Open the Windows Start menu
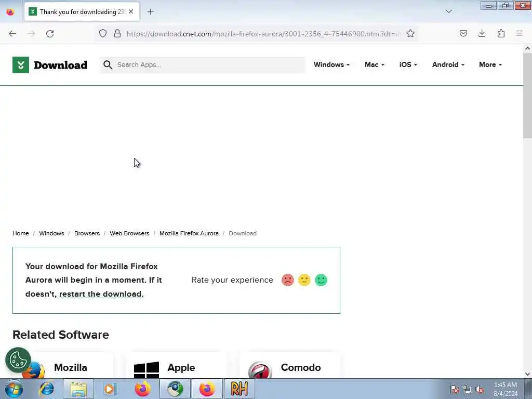The height and width of the screenshot is (399, 532). click(14, 389)
